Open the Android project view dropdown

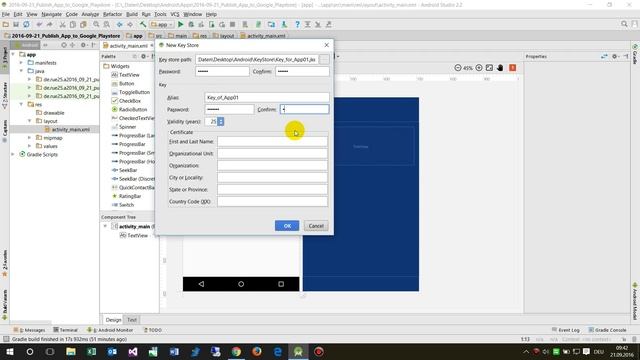tap(28, 45)
